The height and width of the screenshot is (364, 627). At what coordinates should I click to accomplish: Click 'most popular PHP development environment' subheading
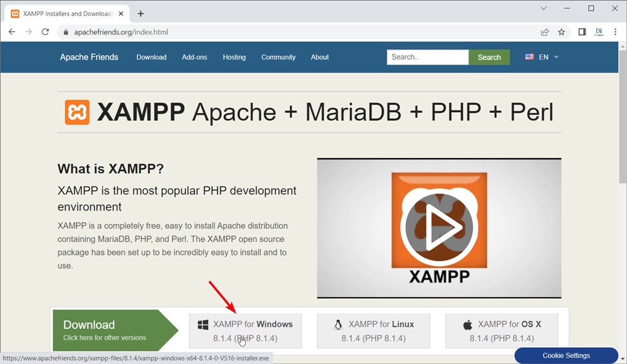pos(177,199)
